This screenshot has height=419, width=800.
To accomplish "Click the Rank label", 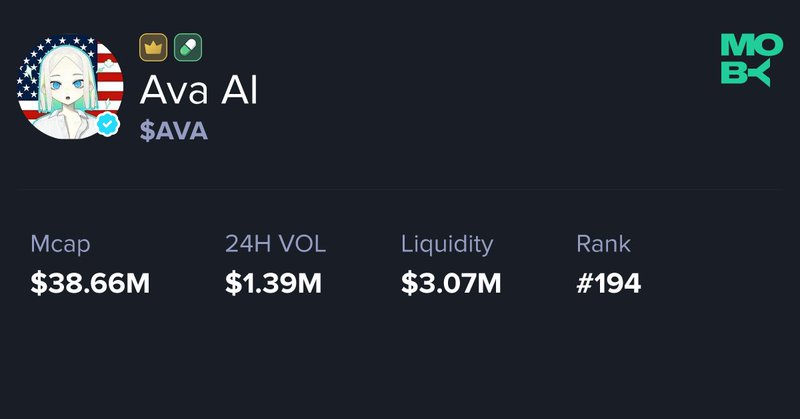I will (x=604, y=244).
